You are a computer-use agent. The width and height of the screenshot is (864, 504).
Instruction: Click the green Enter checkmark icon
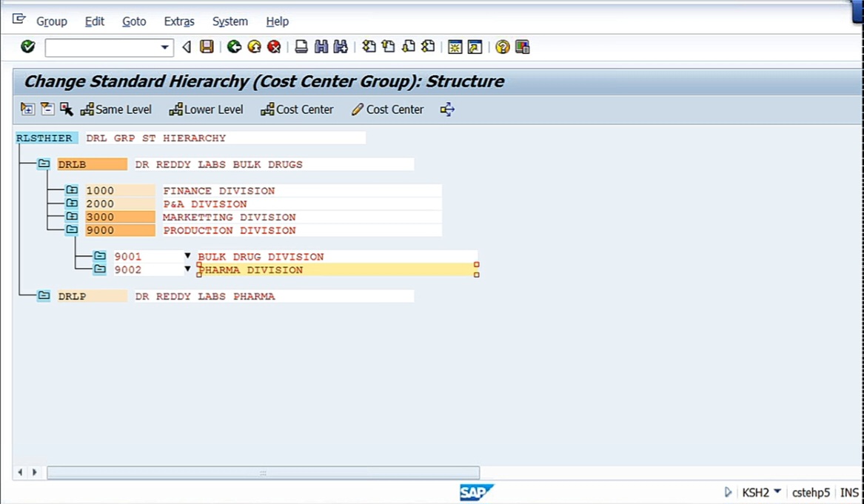pos(27,47)
